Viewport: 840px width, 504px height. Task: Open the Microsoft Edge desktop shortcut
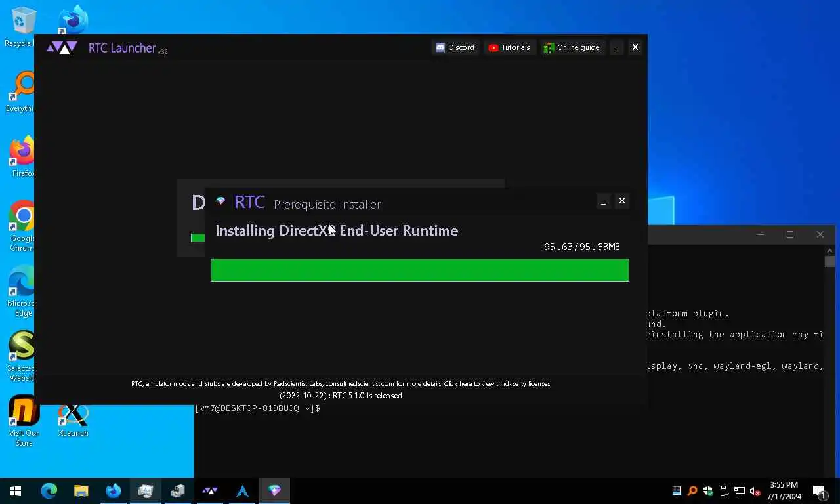pos(22,291)
